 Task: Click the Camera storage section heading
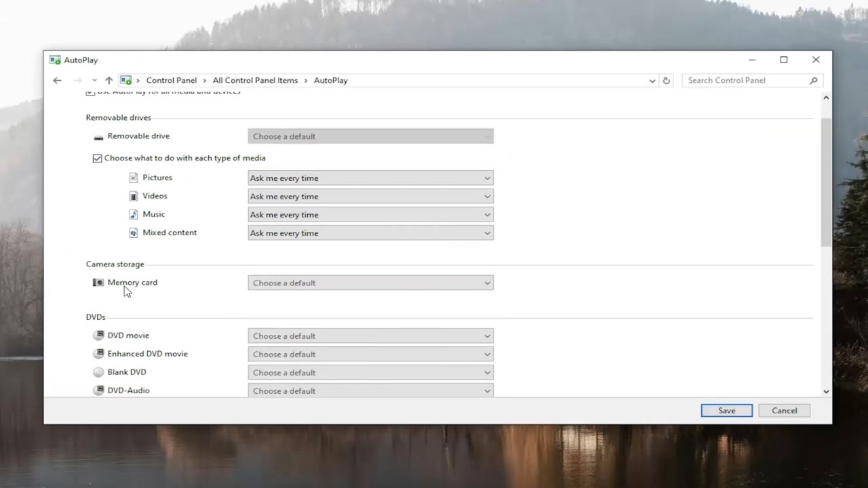(115, 264)
